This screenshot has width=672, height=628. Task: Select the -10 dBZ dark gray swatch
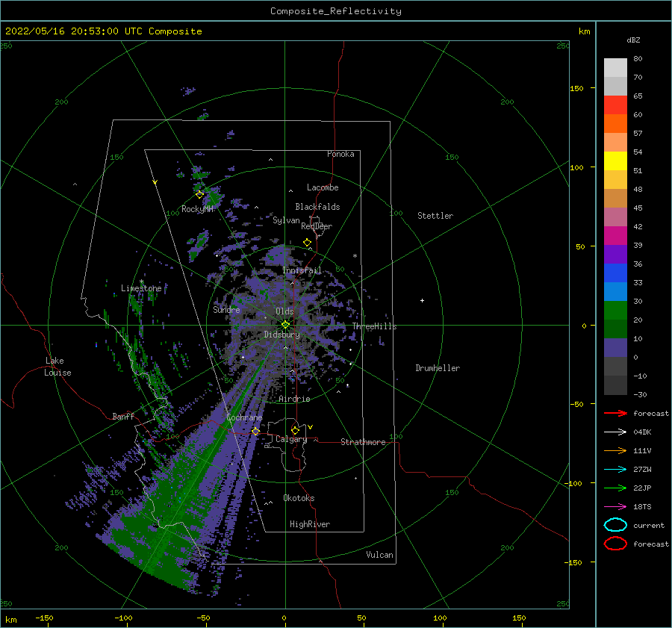point(615,385)
